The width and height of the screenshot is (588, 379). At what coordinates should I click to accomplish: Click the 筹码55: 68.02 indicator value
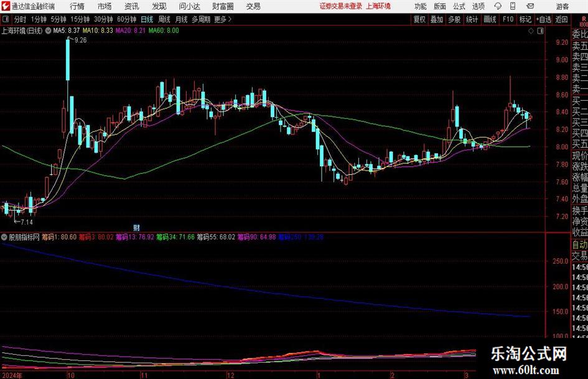216,237
